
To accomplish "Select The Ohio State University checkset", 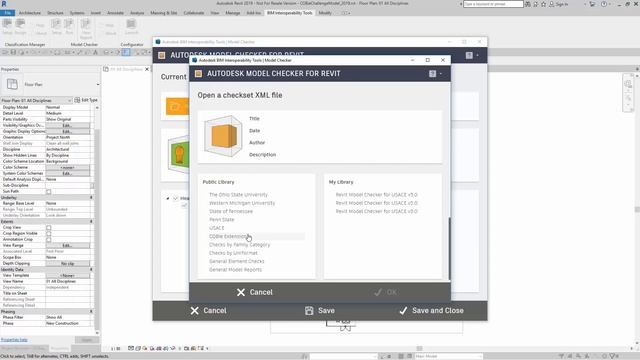I will click(x=238, y=195).
